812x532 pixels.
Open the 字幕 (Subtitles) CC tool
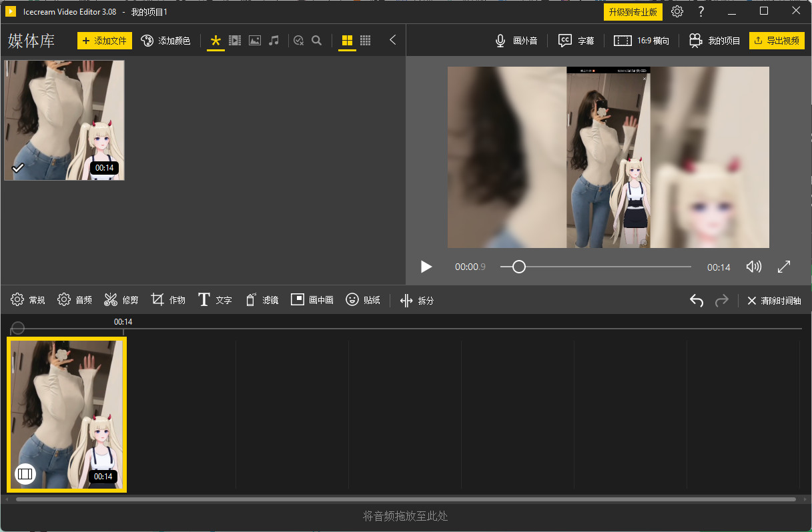coord(576,41)
